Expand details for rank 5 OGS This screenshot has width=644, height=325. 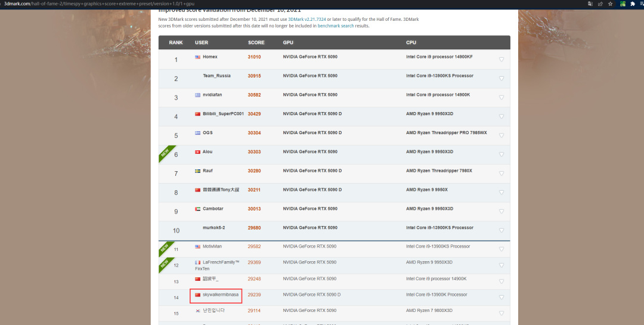pos(501,135)
